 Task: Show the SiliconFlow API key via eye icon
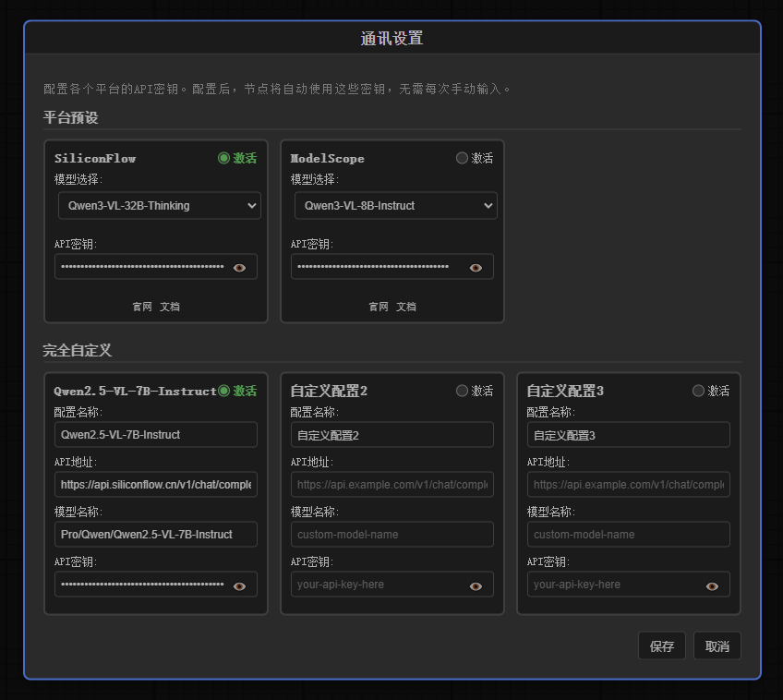coord(239,268)
